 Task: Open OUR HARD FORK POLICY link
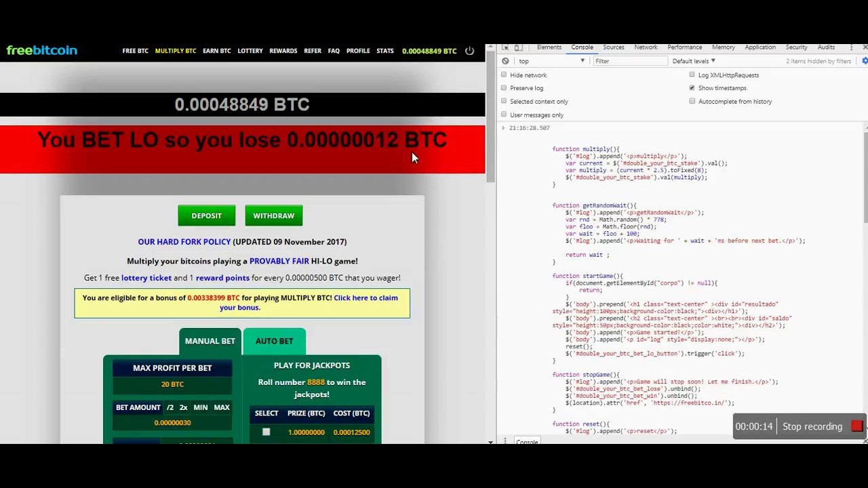[x=184, y=242]
